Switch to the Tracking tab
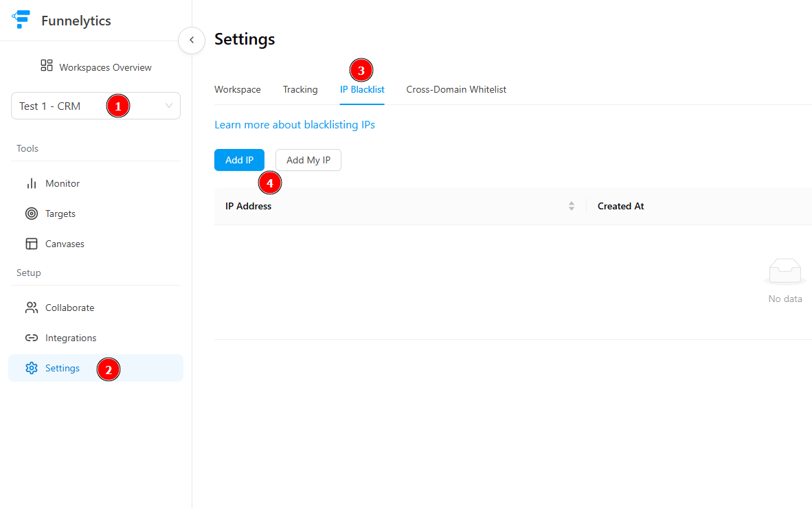This screenshot has height=508, width=812. (300, 89)
